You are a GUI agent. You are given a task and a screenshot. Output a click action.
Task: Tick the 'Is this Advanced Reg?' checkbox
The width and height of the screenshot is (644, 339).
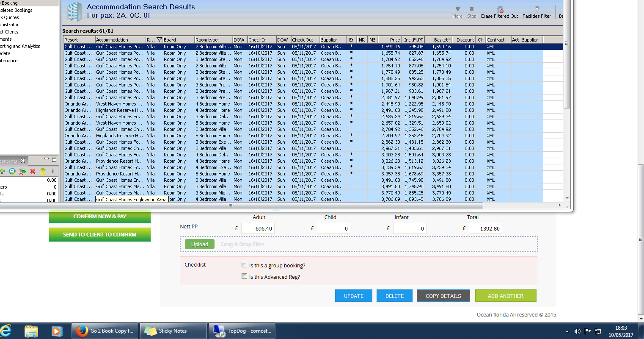pos(244,276)
